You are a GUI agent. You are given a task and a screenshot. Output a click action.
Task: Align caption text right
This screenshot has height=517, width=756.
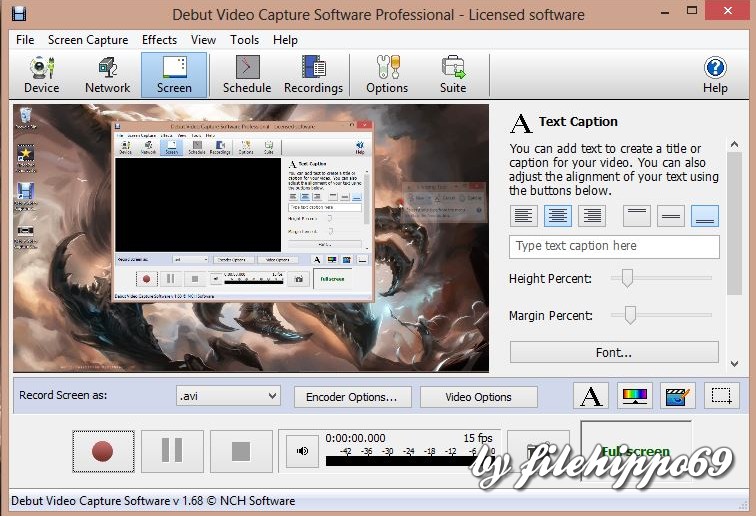[592, 216]
